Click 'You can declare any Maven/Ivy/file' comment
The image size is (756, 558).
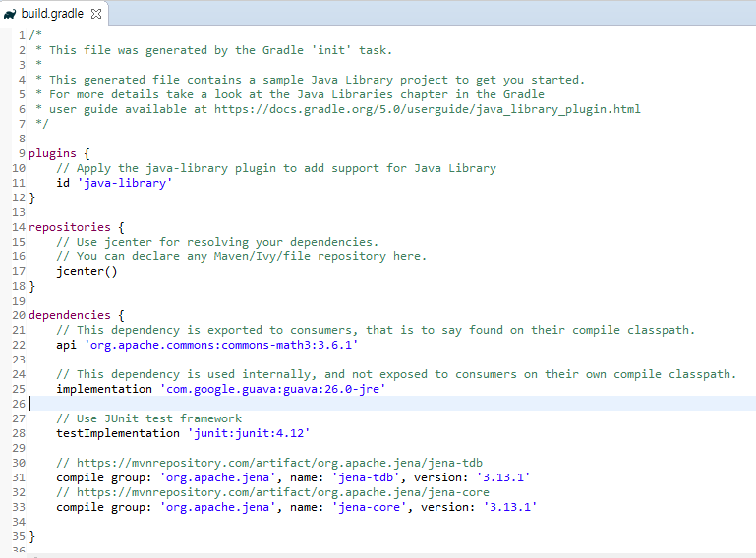coord(242,256)
